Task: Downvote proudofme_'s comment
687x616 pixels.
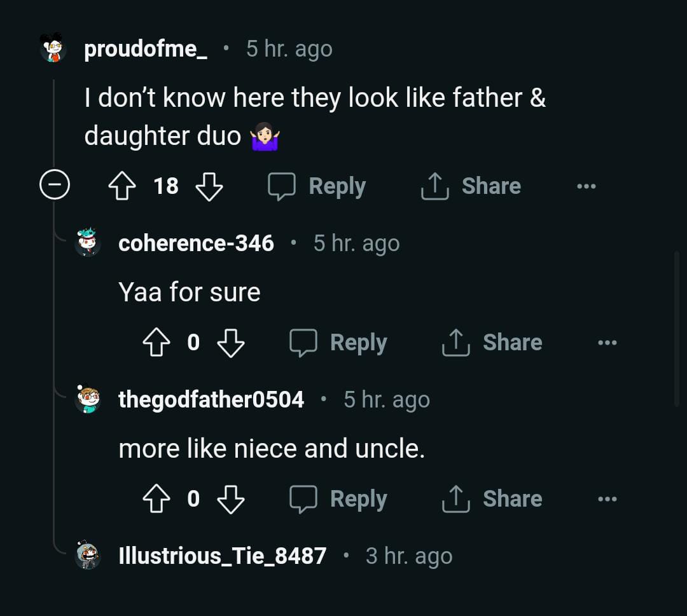Action: pos(209,186)
